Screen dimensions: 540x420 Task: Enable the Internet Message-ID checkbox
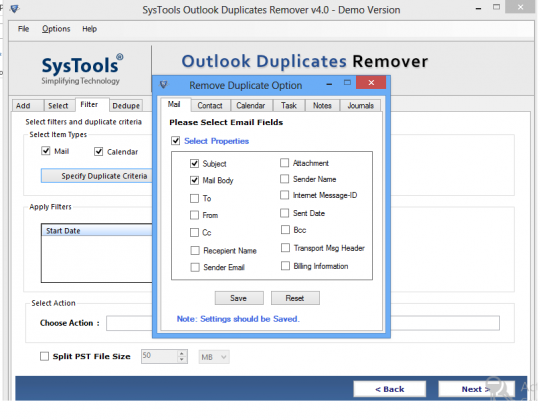click(284, 195)
